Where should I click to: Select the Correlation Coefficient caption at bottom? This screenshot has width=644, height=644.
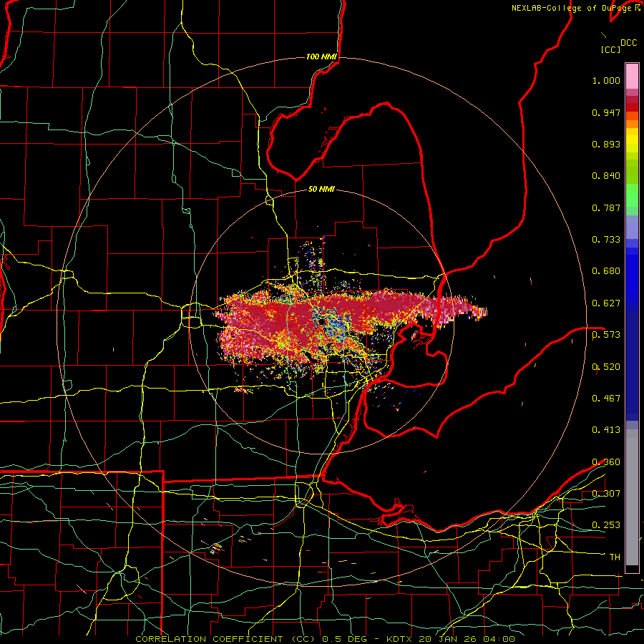(325, 639)
